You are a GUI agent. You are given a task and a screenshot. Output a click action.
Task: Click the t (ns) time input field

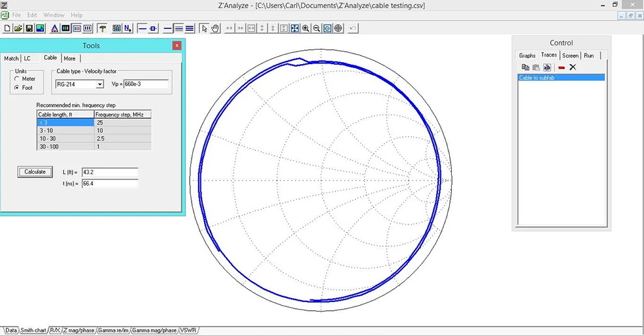coord(110,183)
